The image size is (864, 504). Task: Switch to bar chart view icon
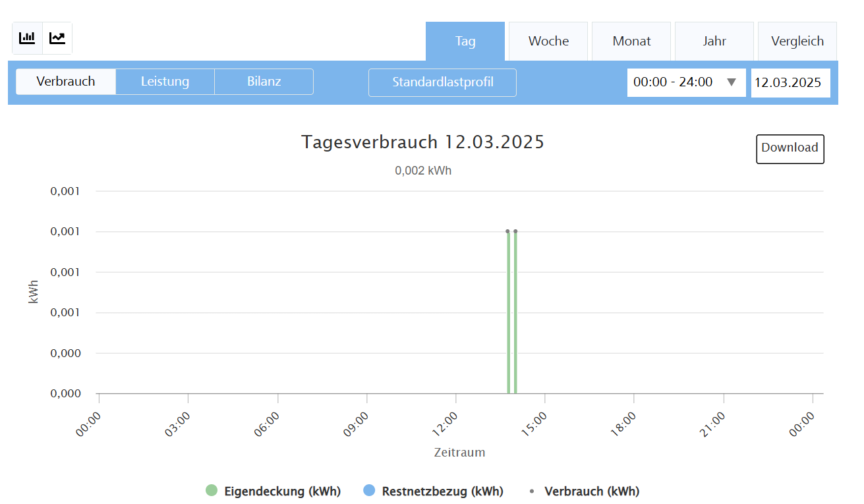point(27,38)
